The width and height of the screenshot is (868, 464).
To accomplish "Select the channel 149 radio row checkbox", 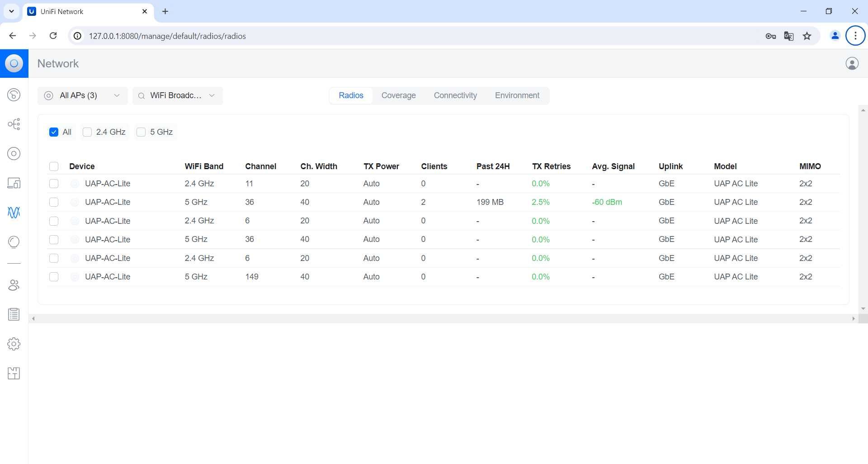I will point(54,277).
